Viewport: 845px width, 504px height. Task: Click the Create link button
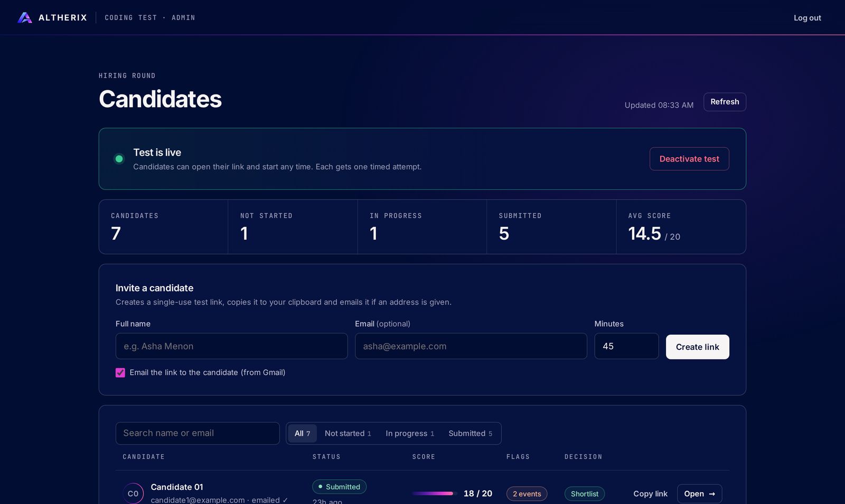point(697,347)
